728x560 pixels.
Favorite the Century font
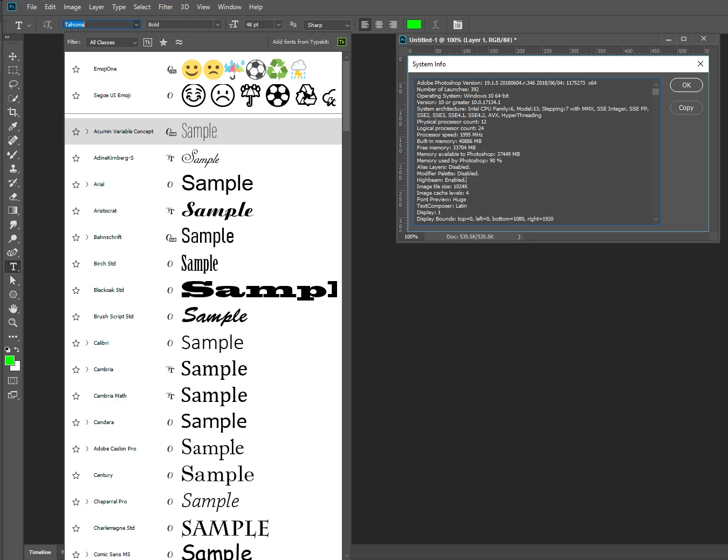click(76, 475)
